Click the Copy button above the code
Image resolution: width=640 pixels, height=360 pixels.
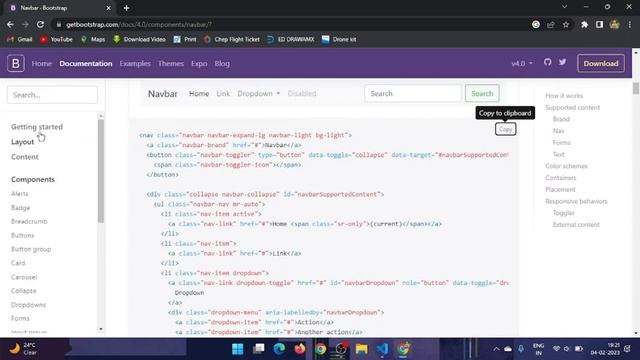(x=505, y=129)
